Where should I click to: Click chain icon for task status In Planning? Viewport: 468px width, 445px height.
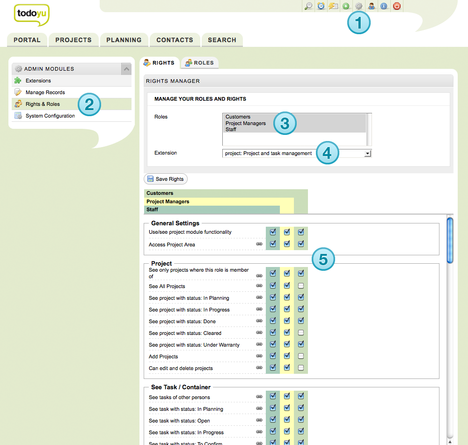coord(259,408)
